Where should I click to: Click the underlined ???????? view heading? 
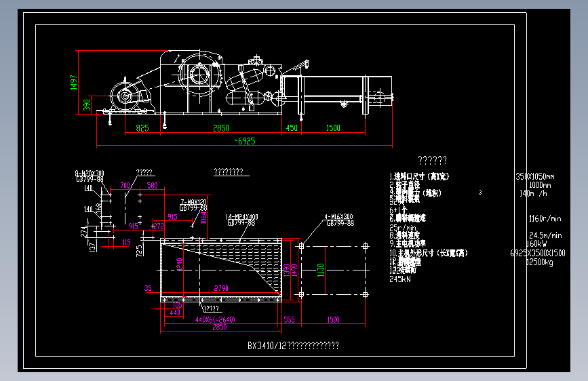(x=229, y=172)
